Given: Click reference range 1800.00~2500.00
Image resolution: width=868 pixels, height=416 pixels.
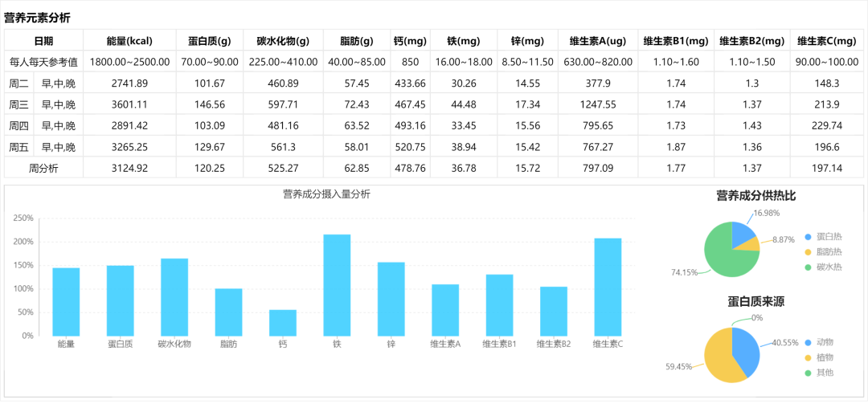Looking at the screenshot, I should coord(129,63).
